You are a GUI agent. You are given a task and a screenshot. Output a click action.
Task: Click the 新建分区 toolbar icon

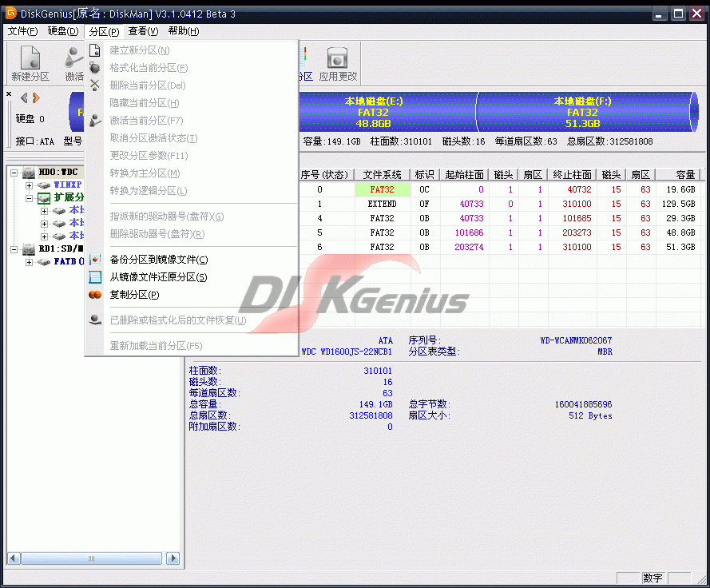pos(30,63)
